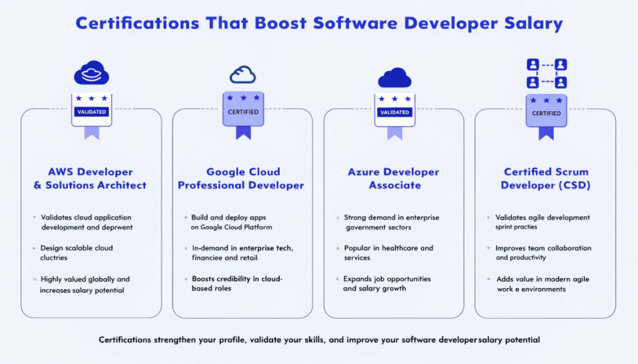The width and height of the screenshot is (638, 364).
Task: Click the bottom summary text about strengthening profiles
Action: pyautogui.click(x=319, y=340)
